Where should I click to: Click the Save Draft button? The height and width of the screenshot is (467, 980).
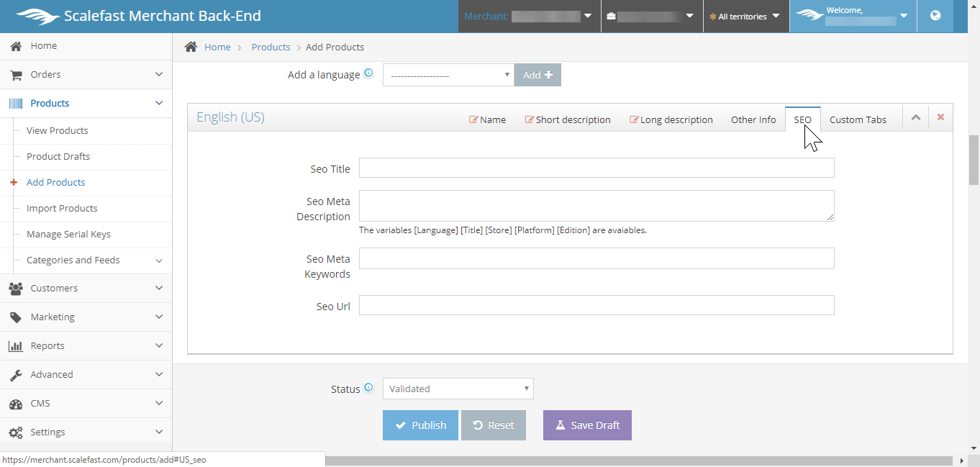click(587, 425)
